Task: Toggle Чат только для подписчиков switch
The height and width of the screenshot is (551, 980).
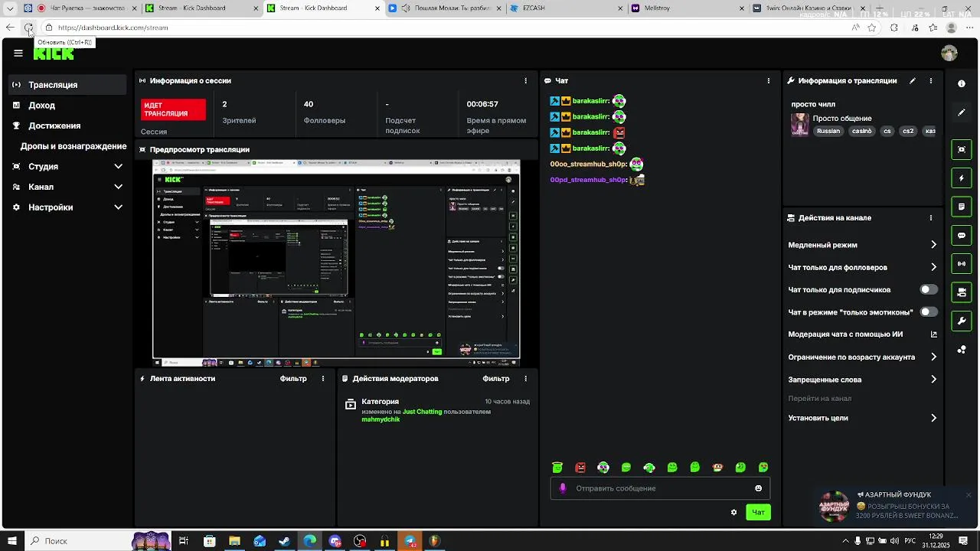Action: click(x=929, y=290)
